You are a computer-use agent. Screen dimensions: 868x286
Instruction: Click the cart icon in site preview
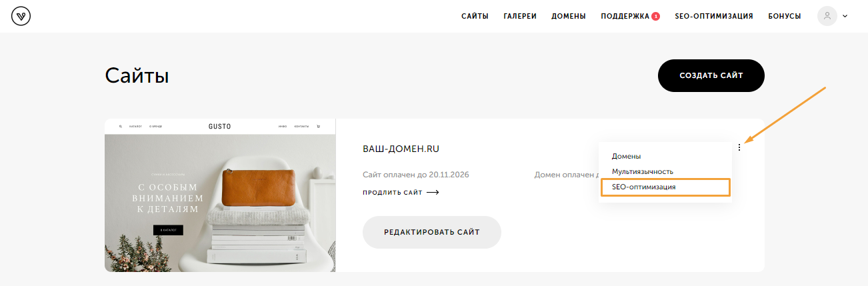click(x=318, y=126)
